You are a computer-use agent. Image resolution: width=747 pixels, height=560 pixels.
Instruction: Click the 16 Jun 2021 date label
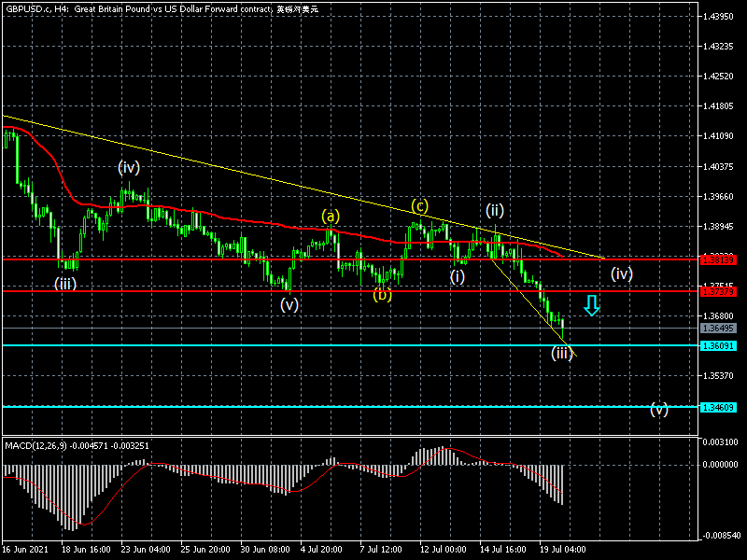[23, 552]
